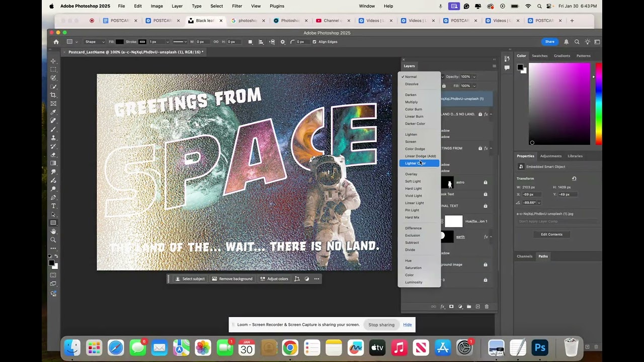Select the Eyedropper tool
Screen dimensions: 644x362
(x=53, y=112)
